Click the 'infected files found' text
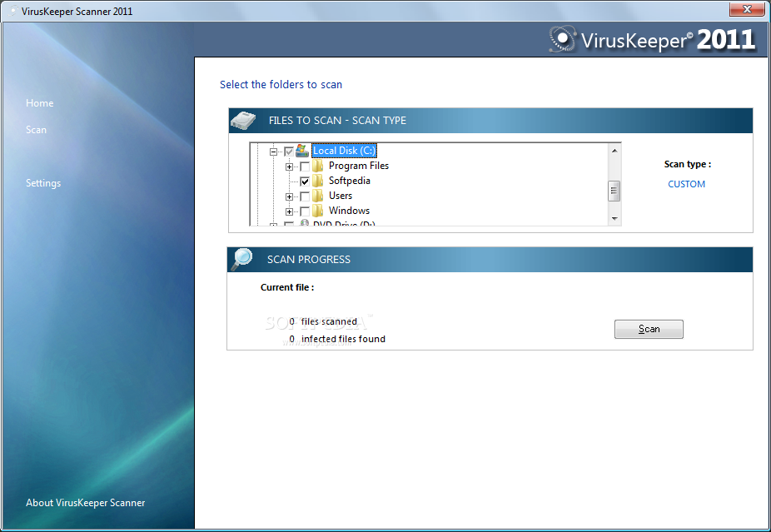The image size is (771, 532). click(343, 339)
